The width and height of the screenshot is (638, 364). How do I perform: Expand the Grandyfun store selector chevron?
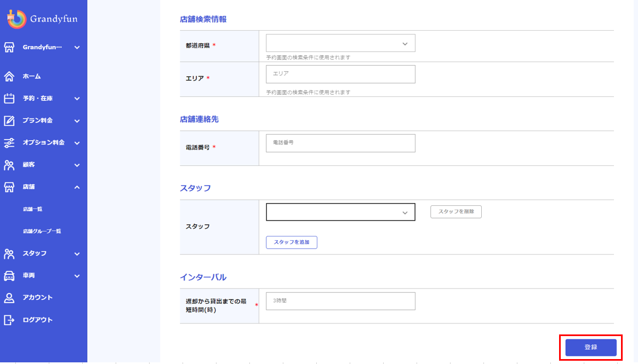pyautogui.click(x=77, y=48)
